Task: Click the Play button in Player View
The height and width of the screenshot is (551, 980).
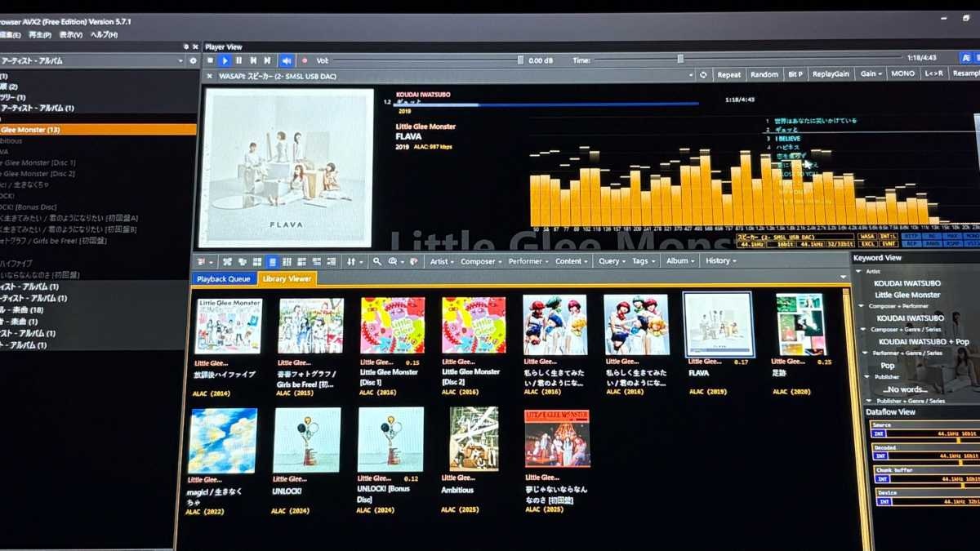Action: coord(225,60)
